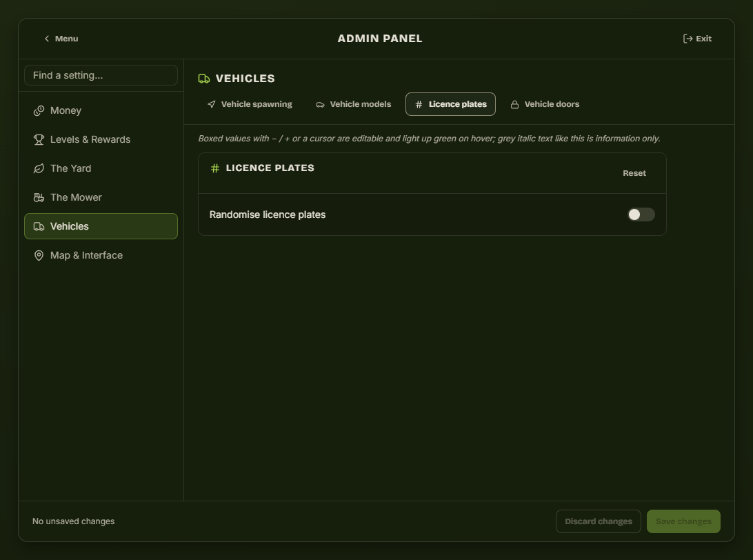Enable the Randomise licence plates switch
The height and width of the screenshot is (560, 753).
click(x=641, y=214)
